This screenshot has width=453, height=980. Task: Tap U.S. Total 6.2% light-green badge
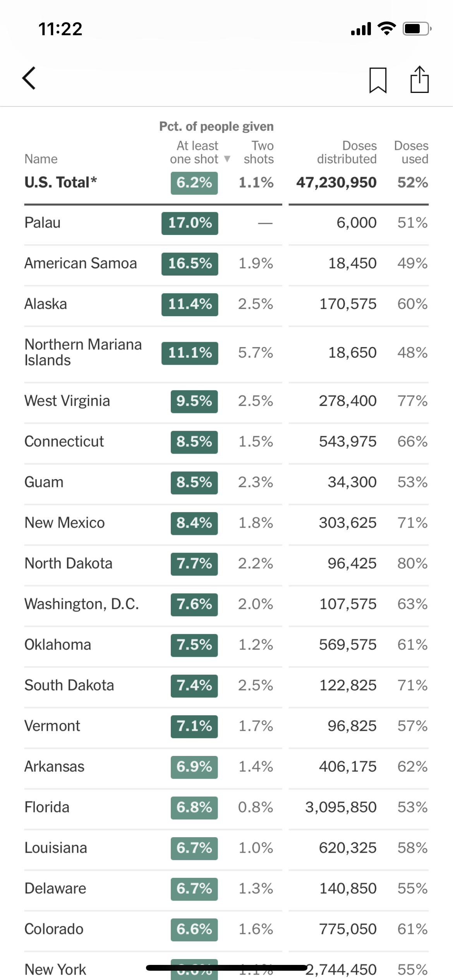194,183
